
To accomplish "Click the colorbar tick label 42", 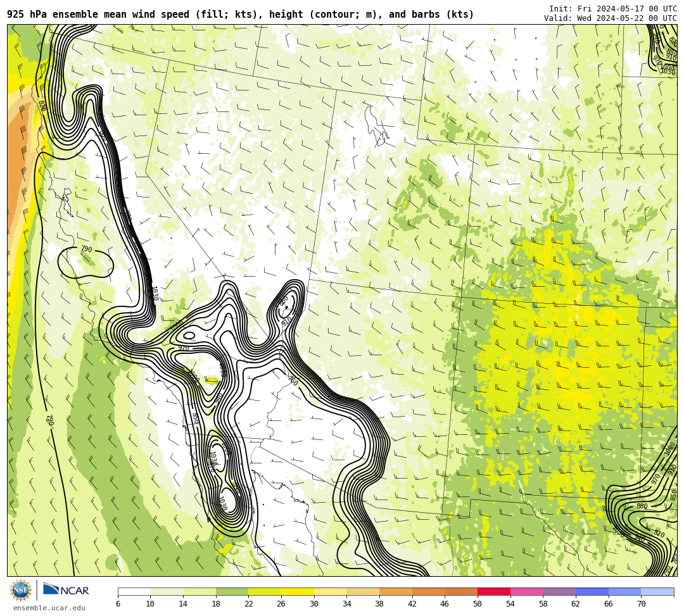I will click(x=412, y=604).
